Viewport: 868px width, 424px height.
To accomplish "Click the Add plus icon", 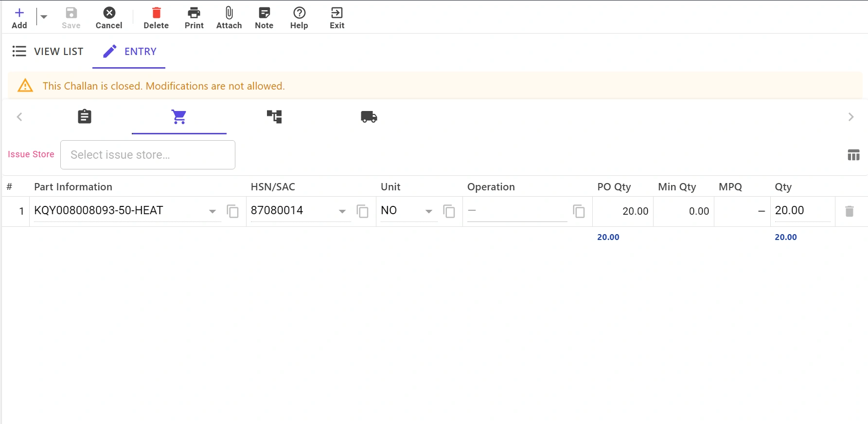I will [x=19, y=13].
